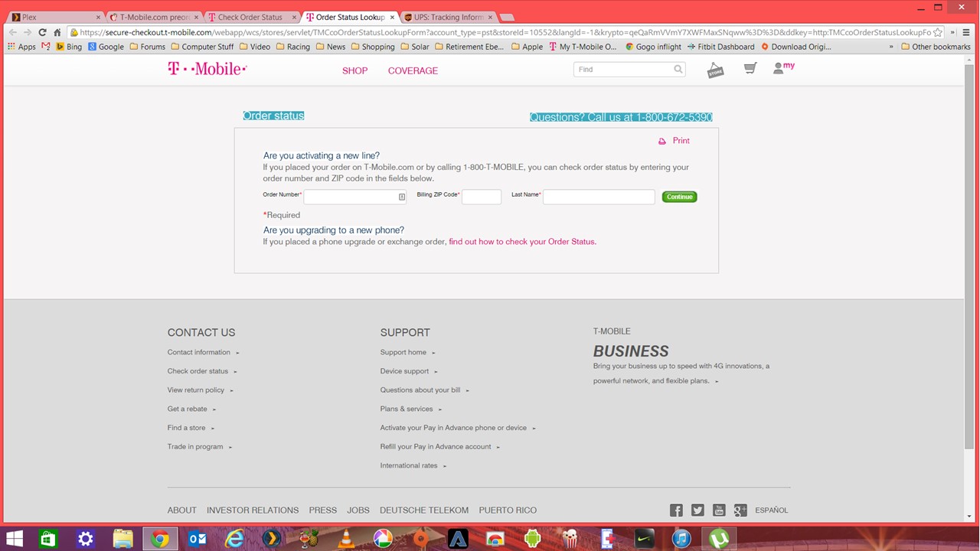Open the store locator icon
Screen dimensions: 980x551
pos(715,70)
